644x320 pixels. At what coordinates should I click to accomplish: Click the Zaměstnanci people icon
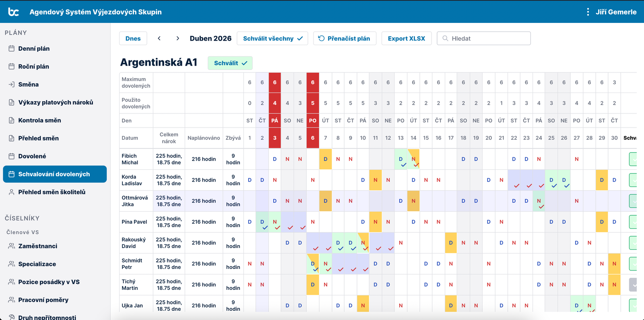[x=11, y=246]
